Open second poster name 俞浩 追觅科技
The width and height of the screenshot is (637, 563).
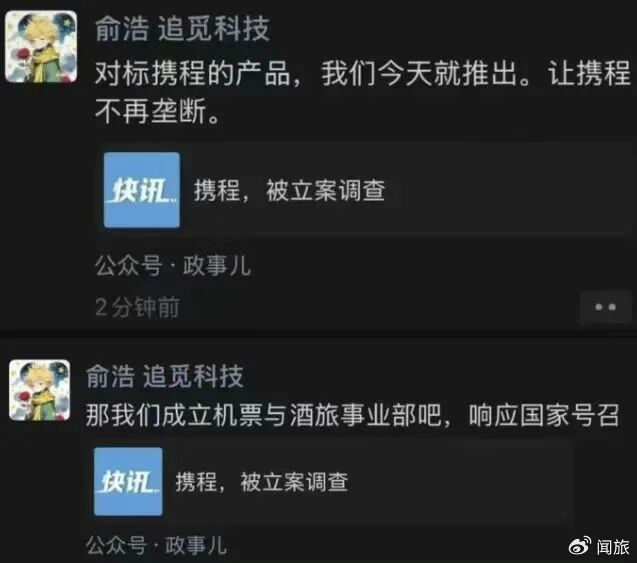tap(165, 376)
